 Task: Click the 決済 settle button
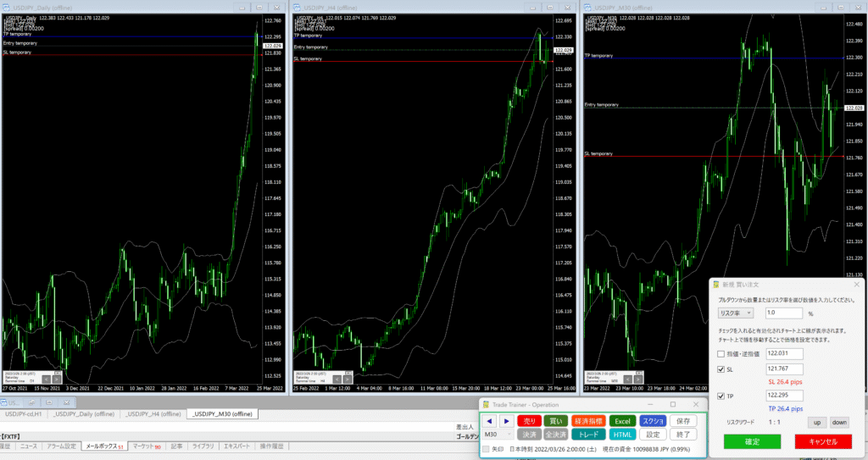pyautogui.click(x=529, y=435)
